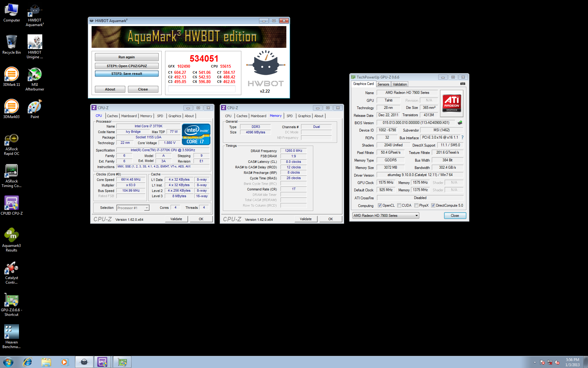
Task: Launch 3DMark 11 shortcut
Action: coord(12,77)
